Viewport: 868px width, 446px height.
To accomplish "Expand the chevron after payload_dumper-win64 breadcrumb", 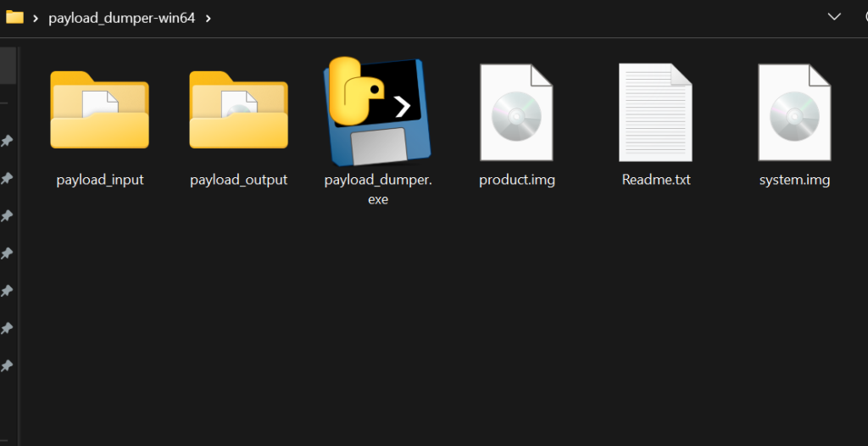I will click(x=208, y=18).
